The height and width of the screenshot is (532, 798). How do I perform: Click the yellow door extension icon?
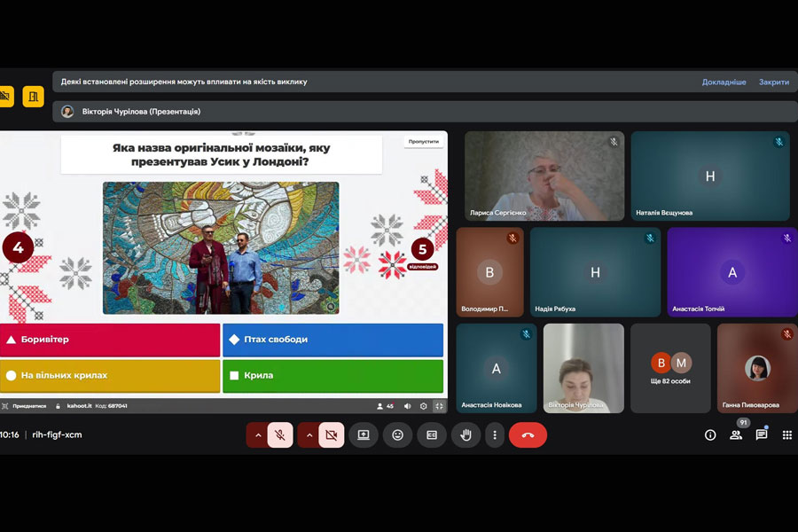point(33,97)
